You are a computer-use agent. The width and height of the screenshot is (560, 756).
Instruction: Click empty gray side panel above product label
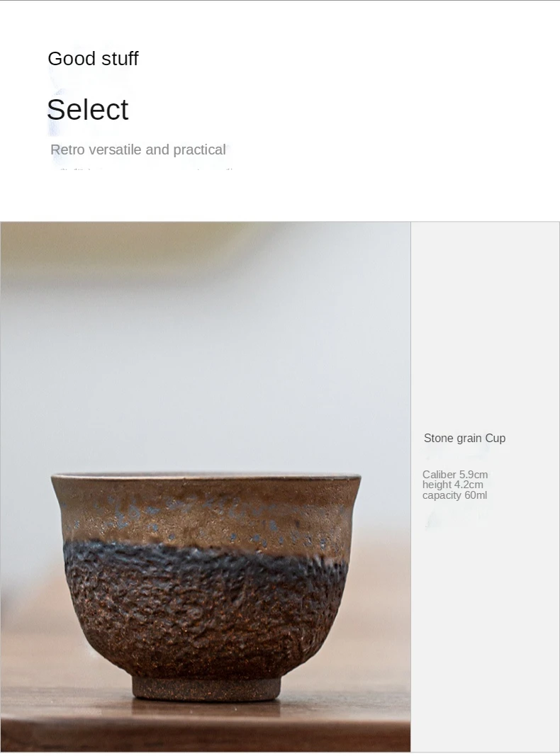(x=485, y=319)
